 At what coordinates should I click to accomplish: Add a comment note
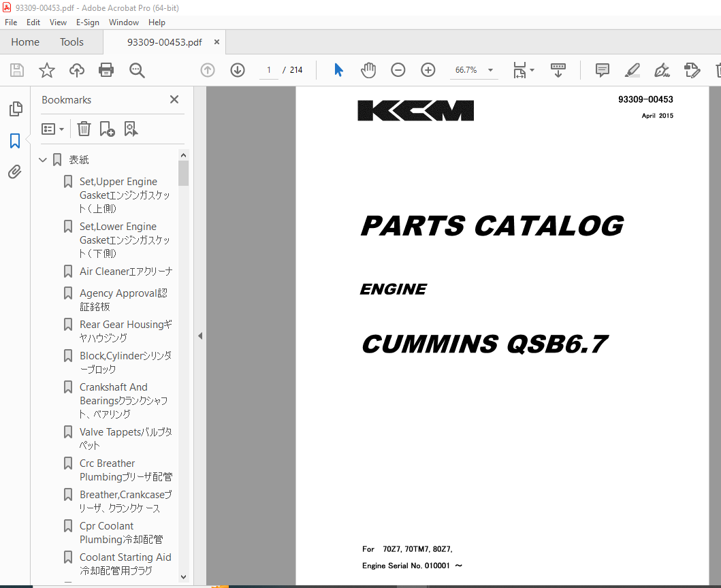602,70
